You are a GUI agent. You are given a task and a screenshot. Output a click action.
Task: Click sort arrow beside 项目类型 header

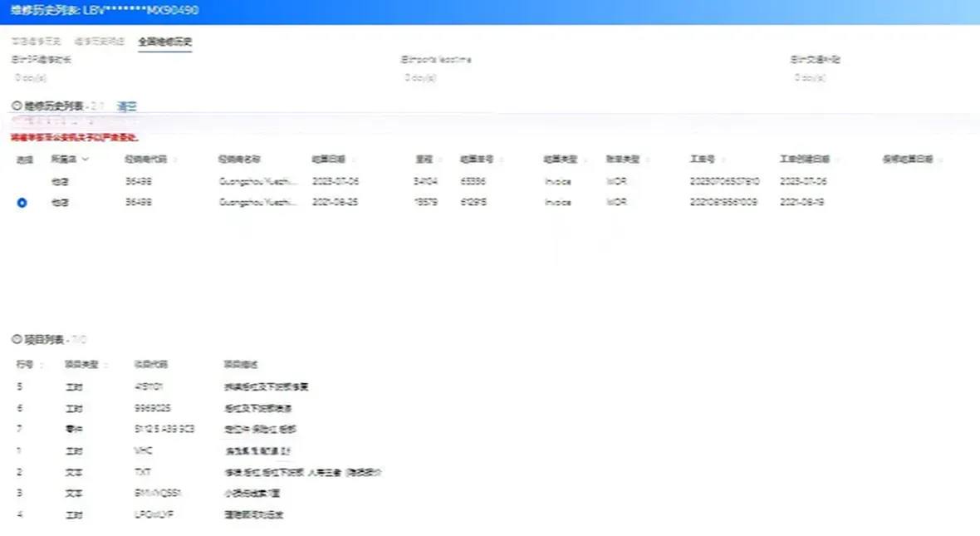tap(105, 365)
